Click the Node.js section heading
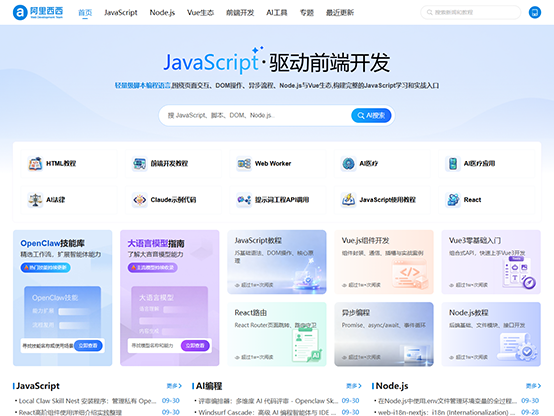Image resolution: width=554 pixels, height=416 pixels. pyautogui.click(x=392, y=386)
